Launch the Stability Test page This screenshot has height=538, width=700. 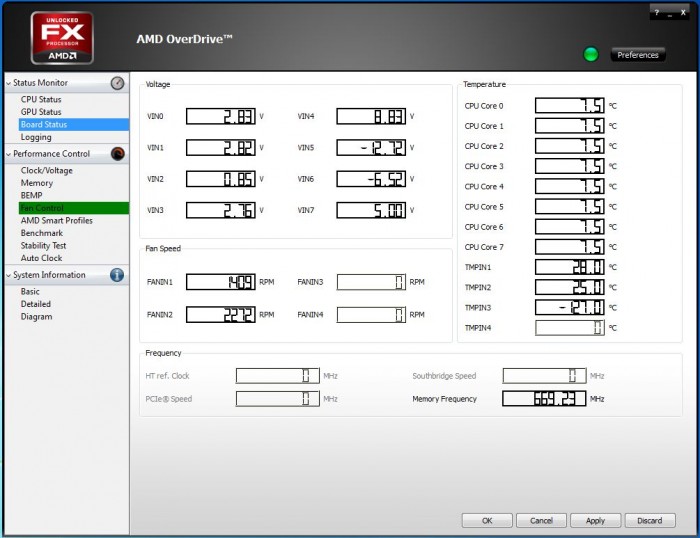(x=43, y=245)
